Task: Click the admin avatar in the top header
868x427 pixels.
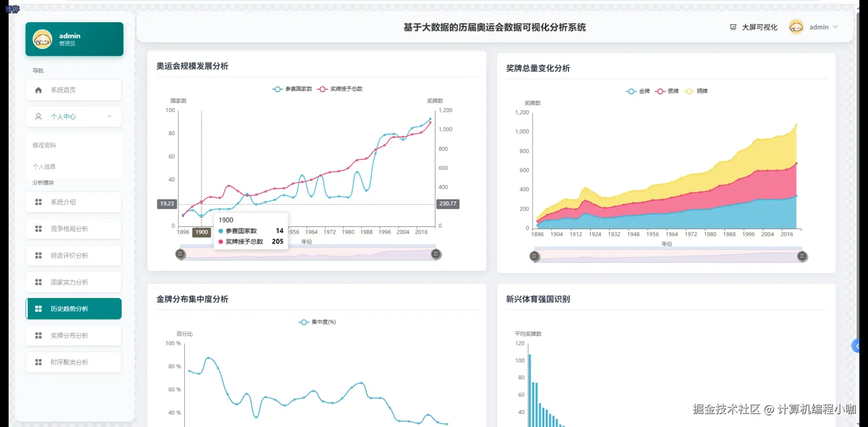Action: pyautogui.click(x=796, y=27)
